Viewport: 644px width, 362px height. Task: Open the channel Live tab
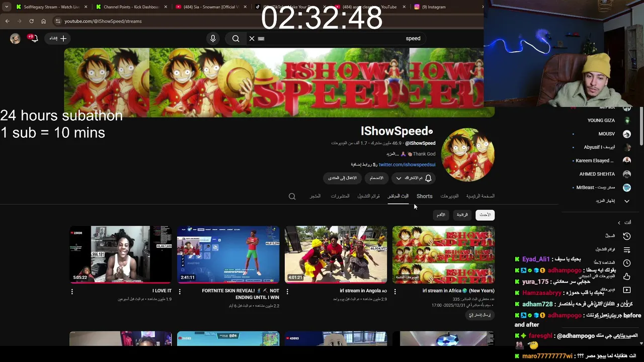pos(398,196)
